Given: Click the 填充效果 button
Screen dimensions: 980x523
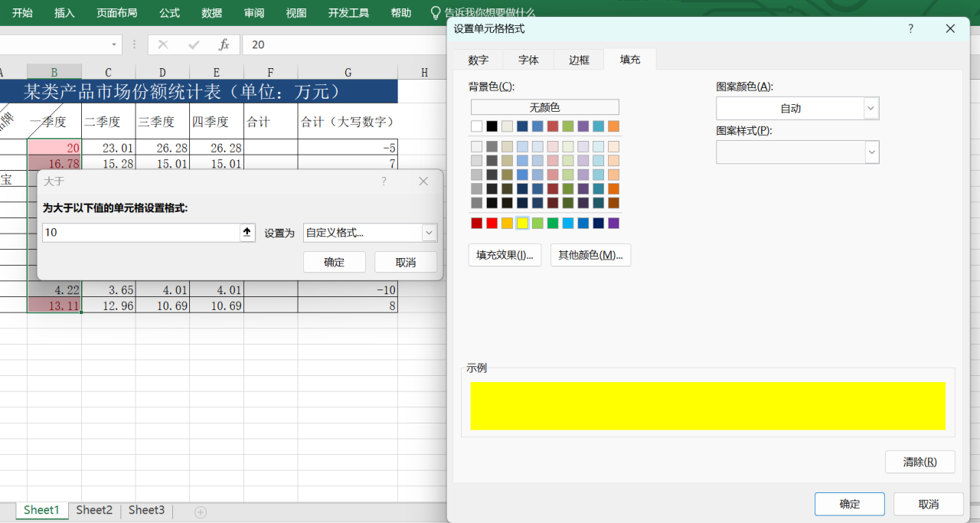Looking at the screenshot, I should click(505, 255).
